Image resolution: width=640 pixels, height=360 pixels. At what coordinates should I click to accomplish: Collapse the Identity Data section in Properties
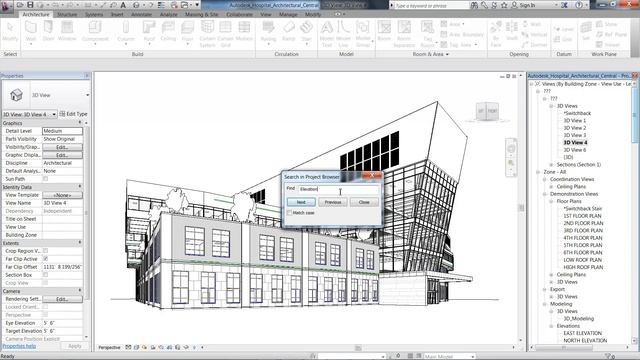tap(80, 187)
